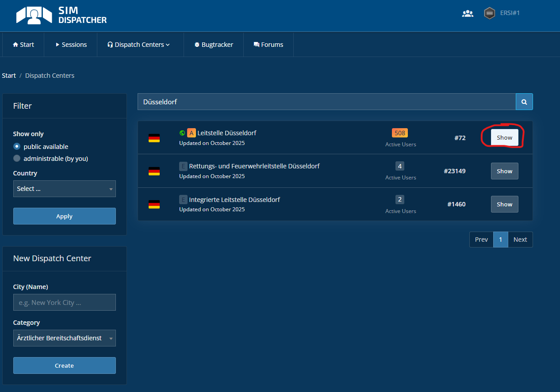Click the Sim Dispatcher logo

[61, 15]
